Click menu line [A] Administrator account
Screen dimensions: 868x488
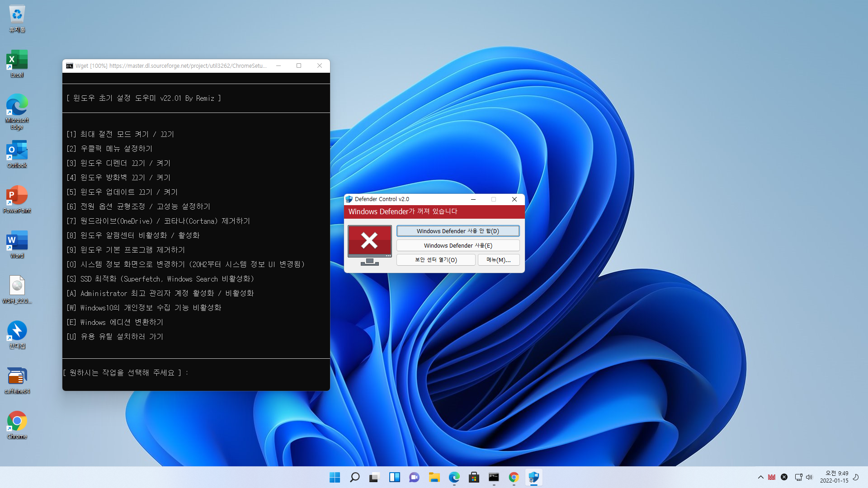(x=160, y=293)
